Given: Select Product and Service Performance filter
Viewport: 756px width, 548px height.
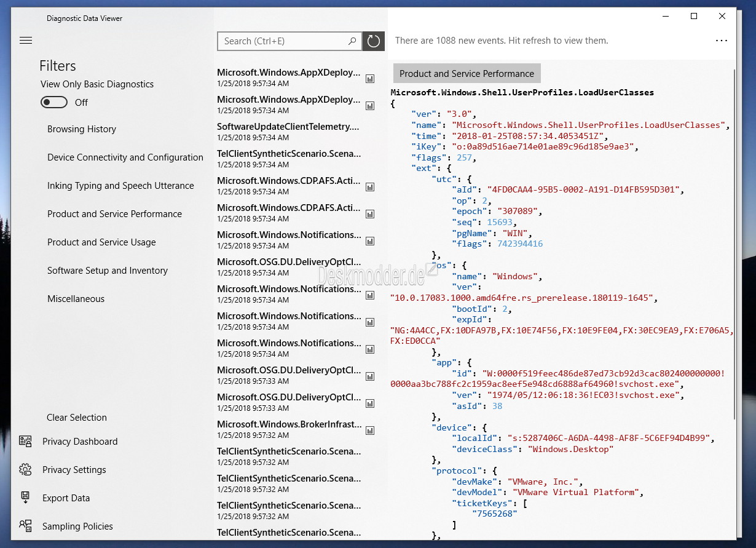Looking at the screenshot, I should pyautogui.click(x=114, y=214).
